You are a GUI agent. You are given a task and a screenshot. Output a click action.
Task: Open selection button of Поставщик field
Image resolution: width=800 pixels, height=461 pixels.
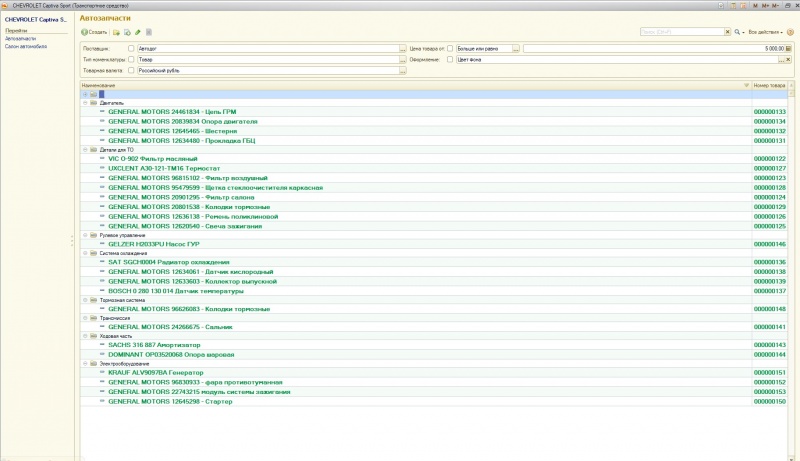[x=403, y=48]
